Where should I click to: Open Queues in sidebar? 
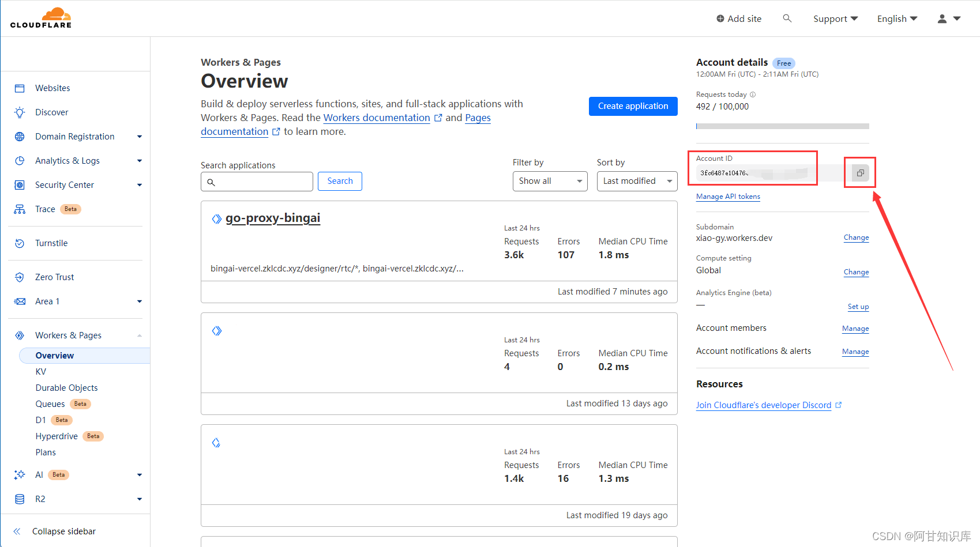(x=50, y=404)
